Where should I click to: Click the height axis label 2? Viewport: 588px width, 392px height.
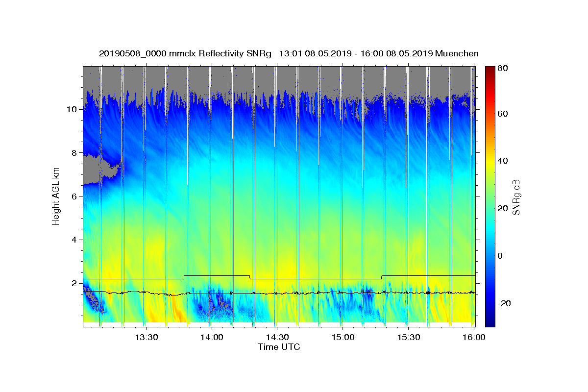coord(74,283)
